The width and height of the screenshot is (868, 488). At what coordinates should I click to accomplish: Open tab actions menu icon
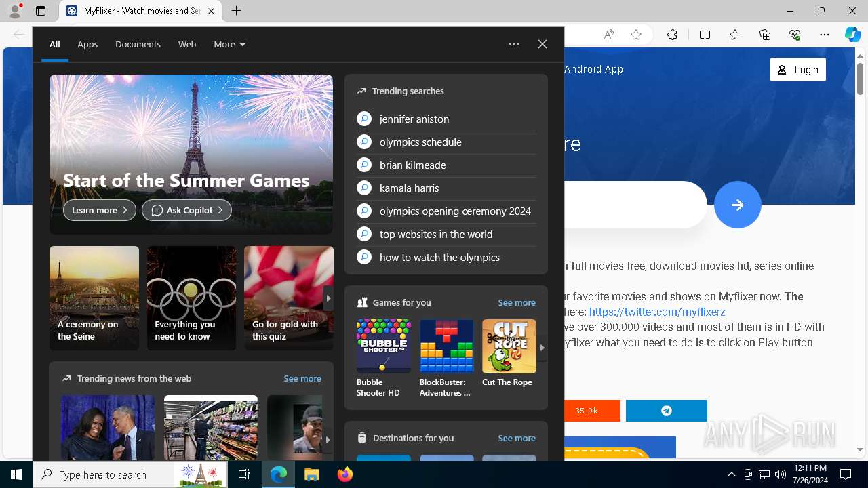pyautogui.click(x=41, y=11)
